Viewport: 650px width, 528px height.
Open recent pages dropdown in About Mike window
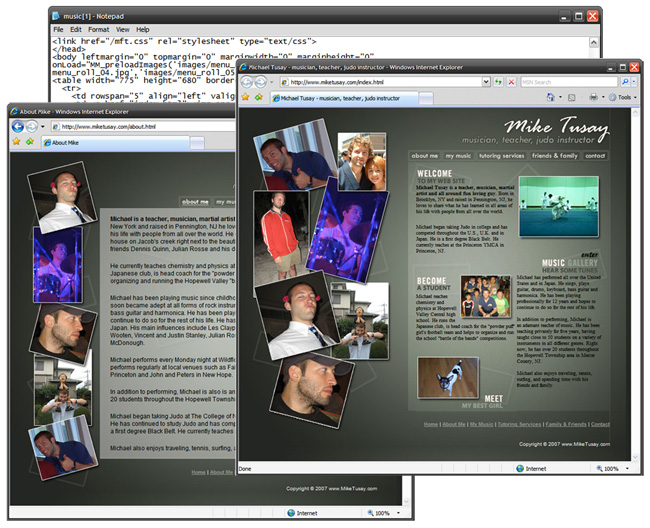(x=43, y=126)
